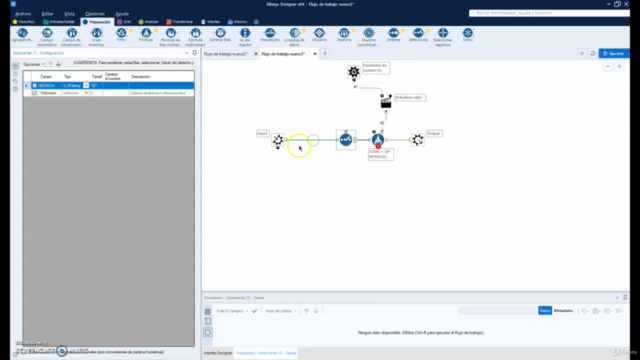Switch to the Transformar tool category

pyautogui.click(x=180, y=22)
